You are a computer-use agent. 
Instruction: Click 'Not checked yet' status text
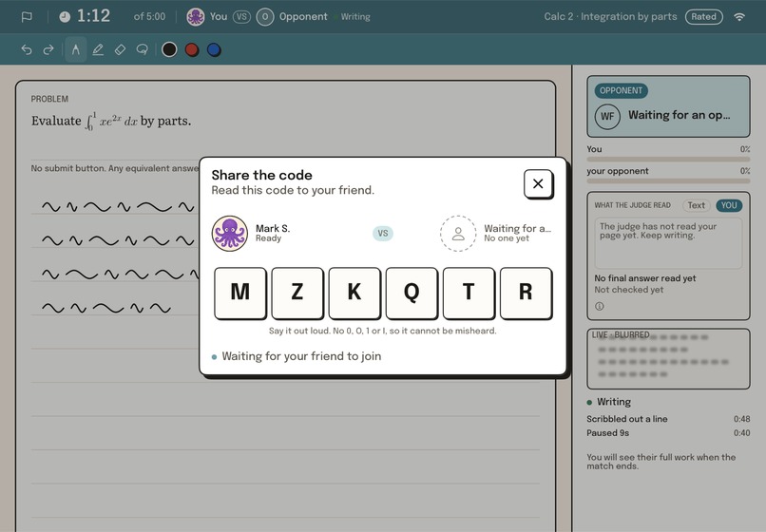(x=629, y=290)
